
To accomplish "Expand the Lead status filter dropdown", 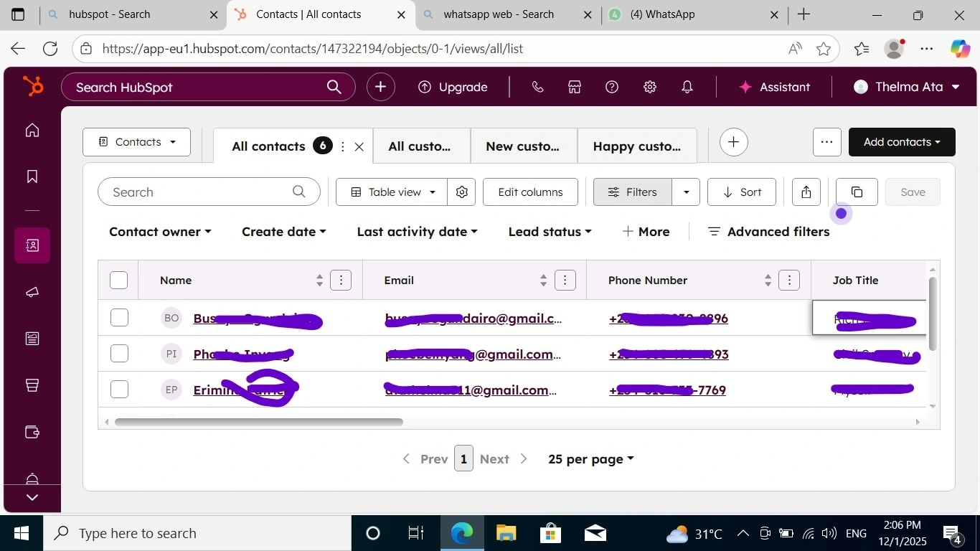I will click(x=550, y=232).
